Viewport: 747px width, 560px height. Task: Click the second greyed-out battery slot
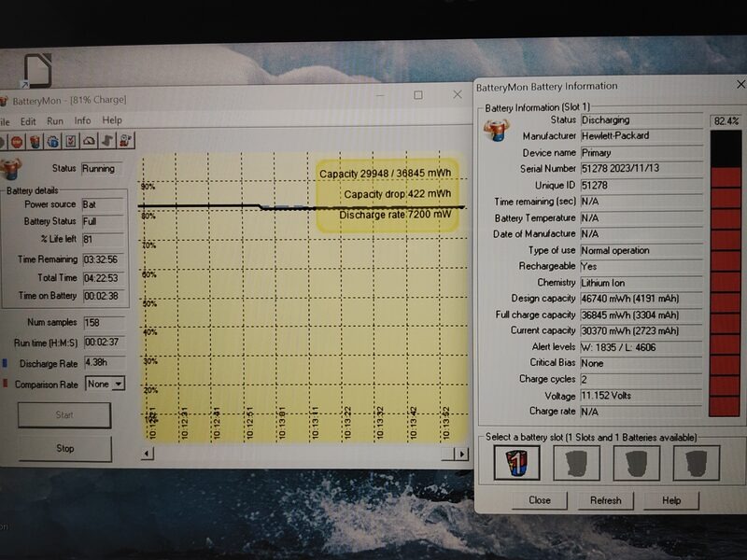(576, 462)
